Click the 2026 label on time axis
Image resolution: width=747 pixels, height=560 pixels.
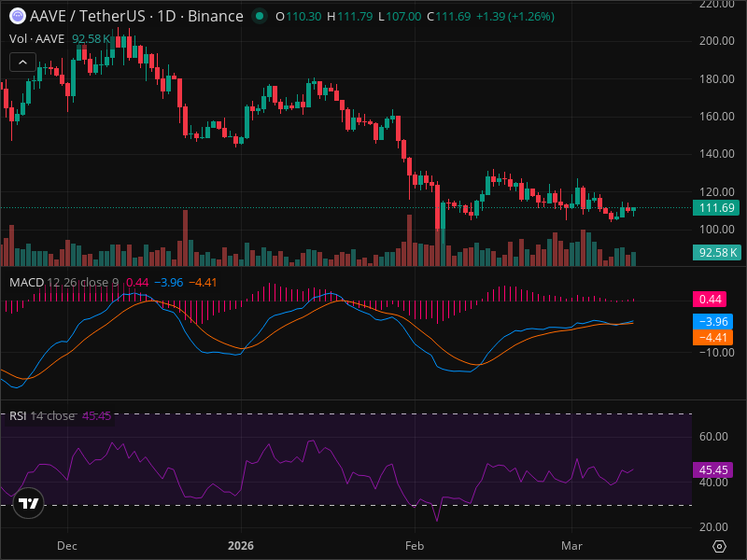point(241,546)
